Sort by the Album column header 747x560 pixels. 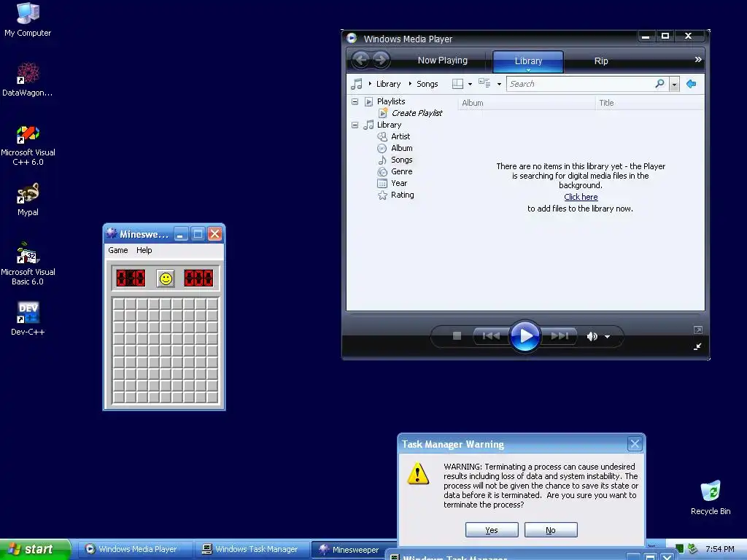526,103
